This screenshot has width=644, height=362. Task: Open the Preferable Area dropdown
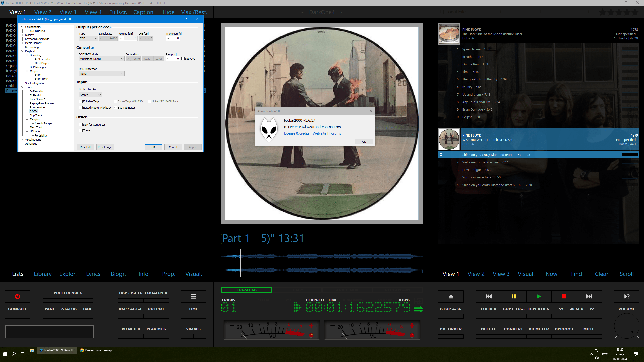(90, 95)
